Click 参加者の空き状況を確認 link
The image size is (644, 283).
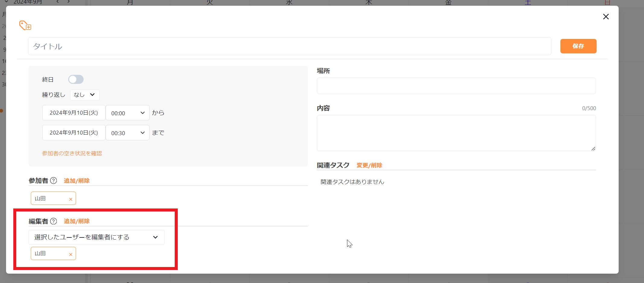72,153
